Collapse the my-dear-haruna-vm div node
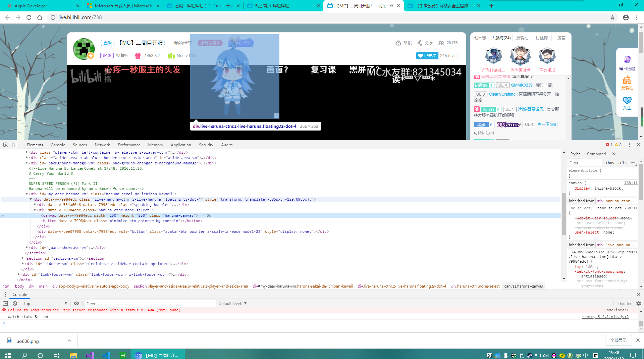 pyautogui.click(x=26, y=194)
